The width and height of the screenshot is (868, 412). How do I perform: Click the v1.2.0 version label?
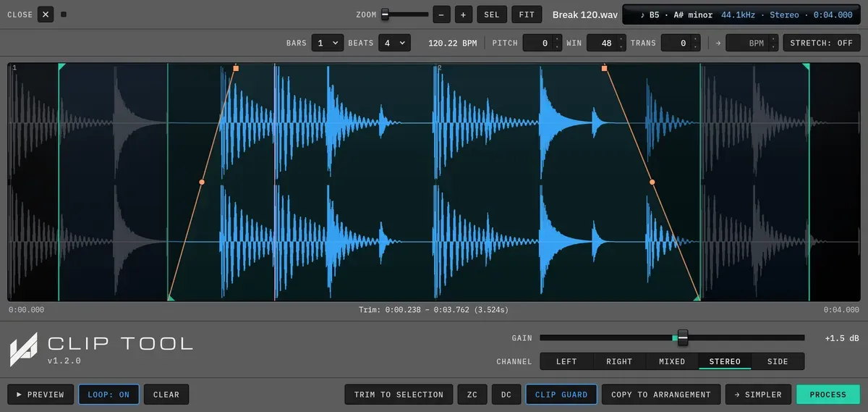(64, 361)
